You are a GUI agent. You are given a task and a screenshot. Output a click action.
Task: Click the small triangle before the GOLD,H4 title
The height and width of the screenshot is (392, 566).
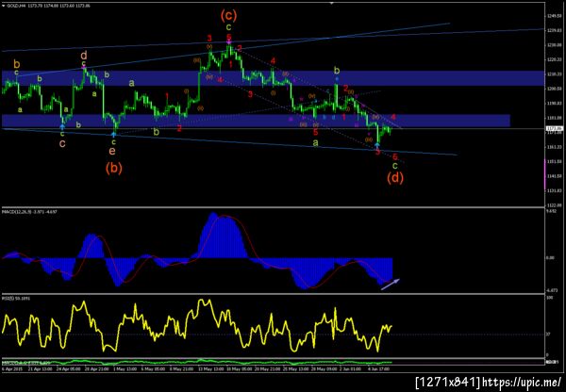click(x=4, y=6)
